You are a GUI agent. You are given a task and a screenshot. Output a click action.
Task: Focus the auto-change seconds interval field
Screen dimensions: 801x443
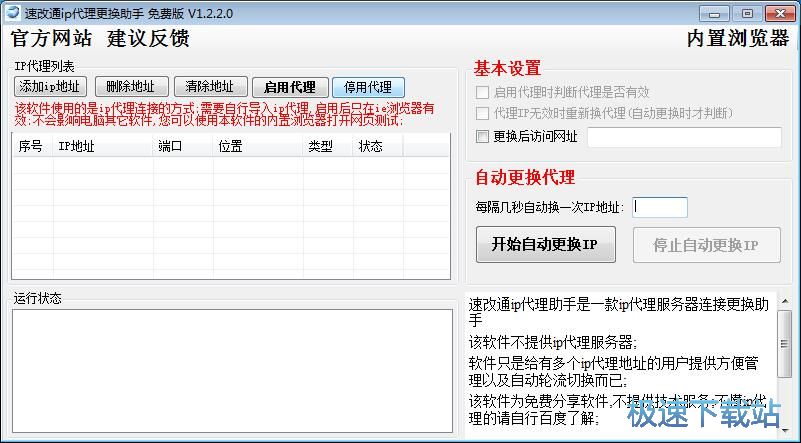[x=659, y=207]
